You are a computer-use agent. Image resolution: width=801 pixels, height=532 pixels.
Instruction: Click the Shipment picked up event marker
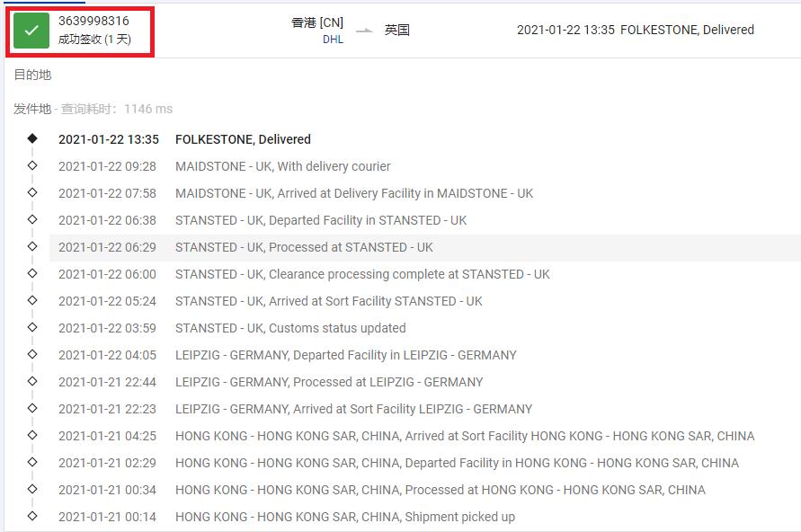click(x=32, y=516)
